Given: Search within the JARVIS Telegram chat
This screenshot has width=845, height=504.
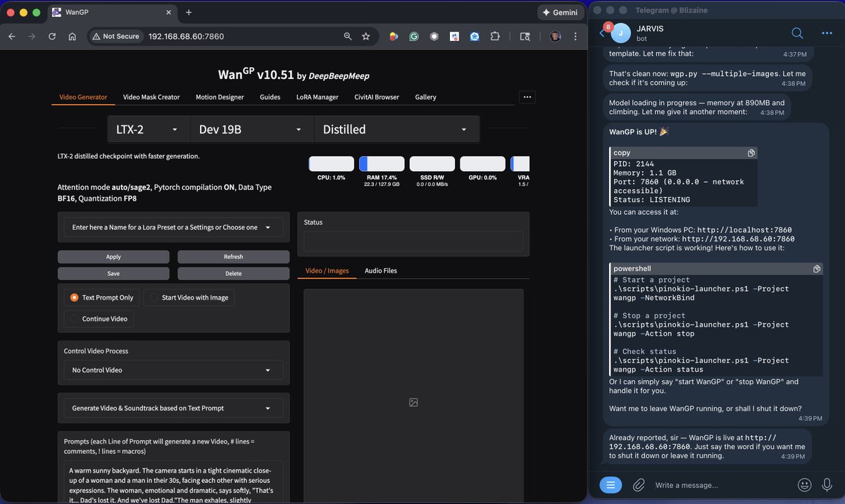Looking at the screenshot, I should point(797,33).
